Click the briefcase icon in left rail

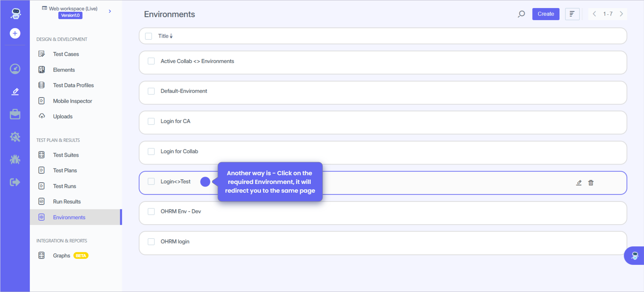tap(15, 114)
